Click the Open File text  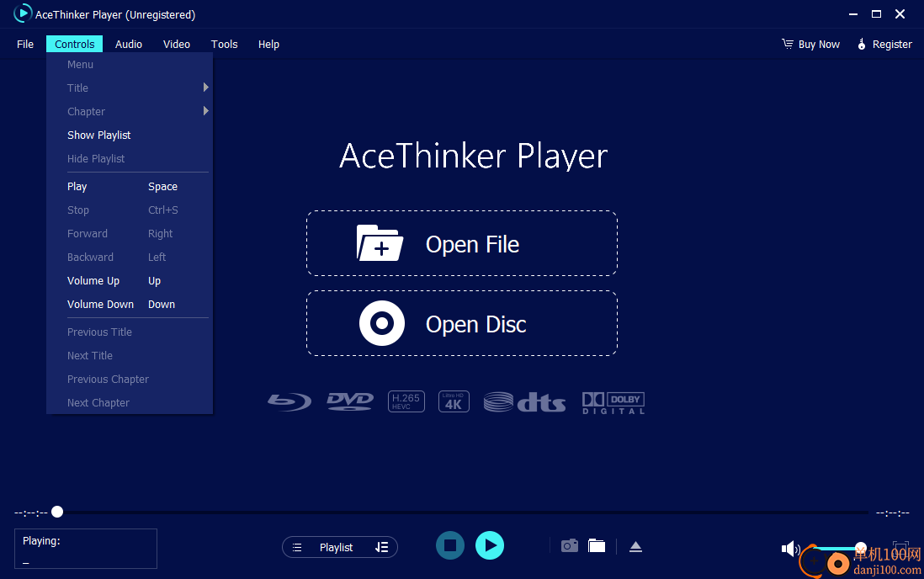(472, 244)
